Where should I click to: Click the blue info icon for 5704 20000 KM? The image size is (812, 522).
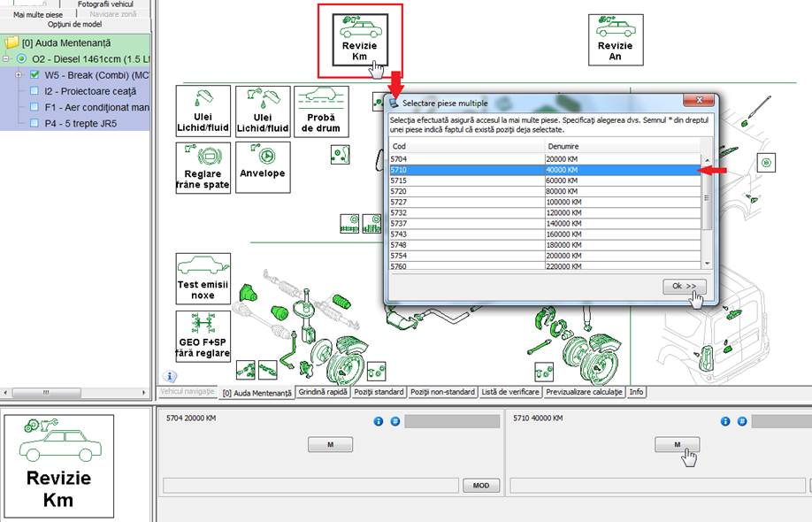378,421
